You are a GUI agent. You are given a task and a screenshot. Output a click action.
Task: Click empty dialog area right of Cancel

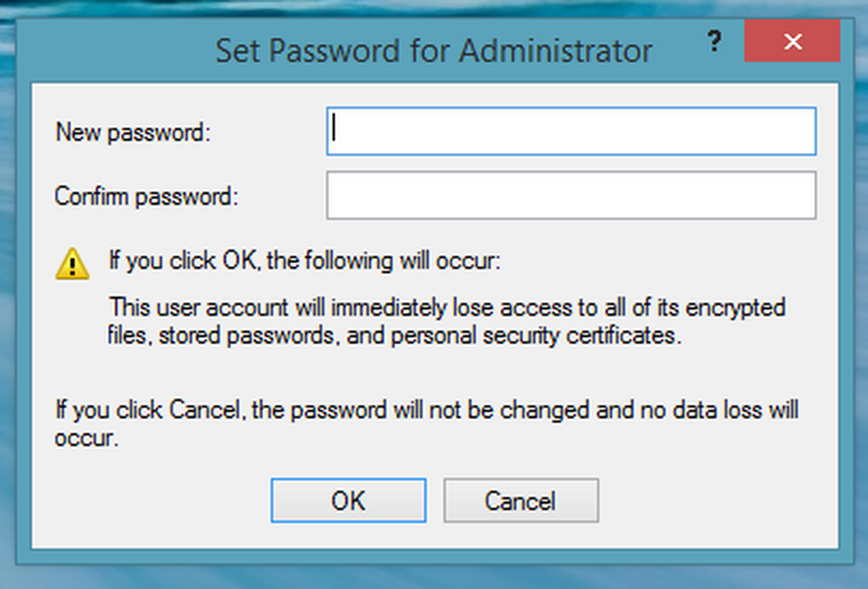click(x=720, y=500)
